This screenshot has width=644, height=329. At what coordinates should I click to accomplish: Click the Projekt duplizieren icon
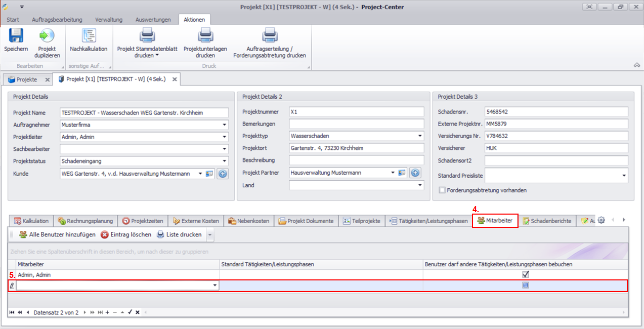[47, 36]
